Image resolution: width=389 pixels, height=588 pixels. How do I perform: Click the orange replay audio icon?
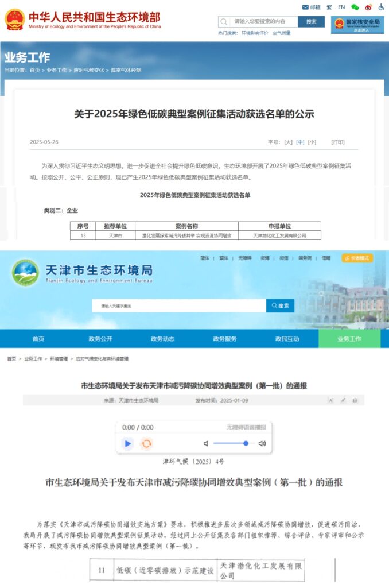pyautogui.click(x=147, y=443)
